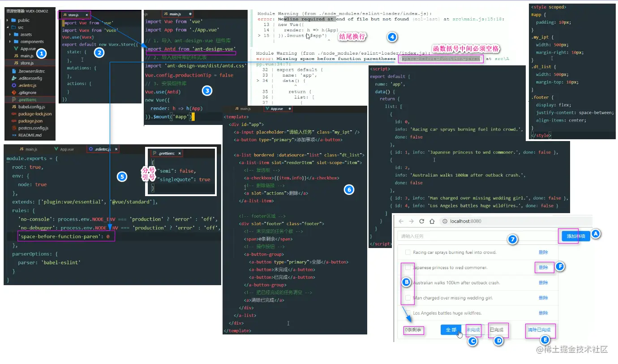The image size is (618, 364).
Task: Open the browser home page icon
Action: tap(432, 221)
